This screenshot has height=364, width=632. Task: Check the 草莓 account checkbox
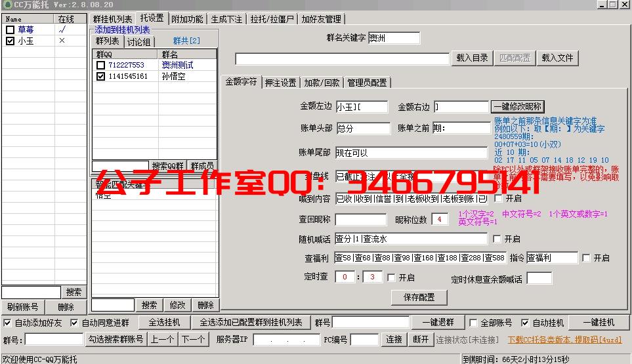11,30
